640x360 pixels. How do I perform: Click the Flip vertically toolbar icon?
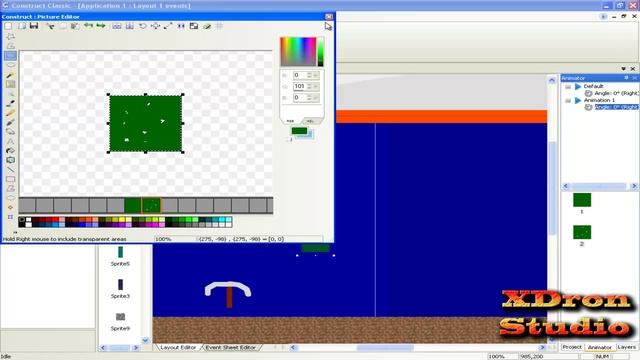[129, 26]
